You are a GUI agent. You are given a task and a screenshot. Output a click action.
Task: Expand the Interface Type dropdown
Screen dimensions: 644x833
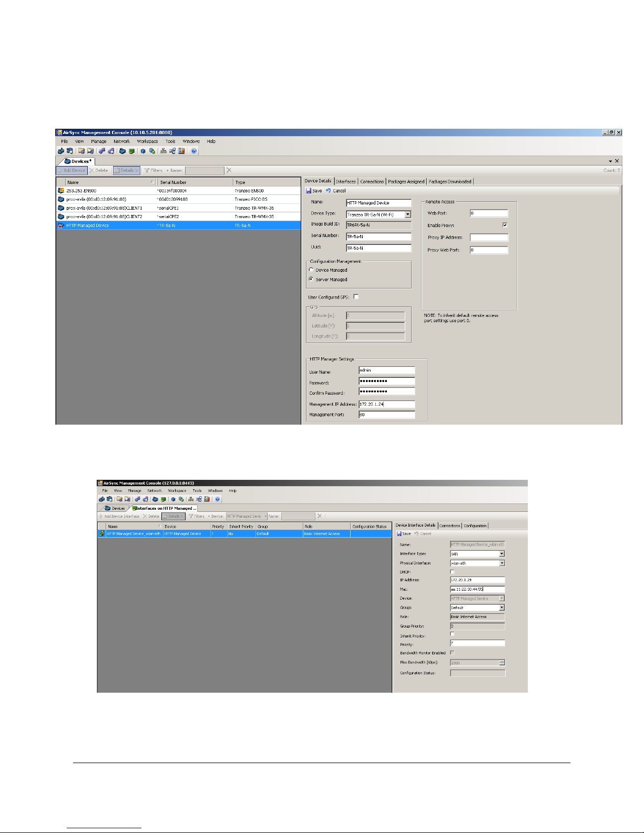click(x=502, y=554)
